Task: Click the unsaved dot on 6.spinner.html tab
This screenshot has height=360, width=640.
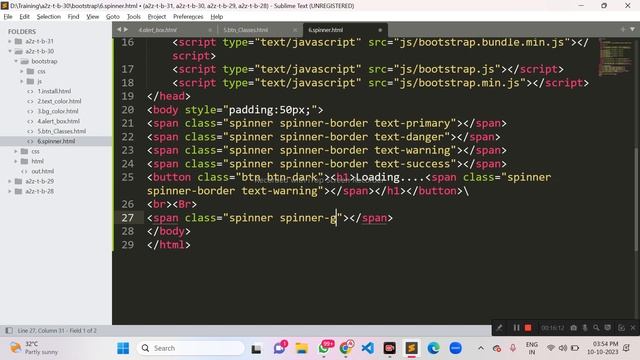Action: coord(380,30)
